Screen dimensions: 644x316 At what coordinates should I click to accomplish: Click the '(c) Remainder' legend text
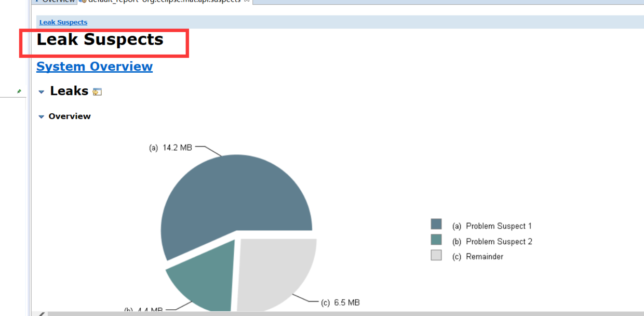coord(478,257)
